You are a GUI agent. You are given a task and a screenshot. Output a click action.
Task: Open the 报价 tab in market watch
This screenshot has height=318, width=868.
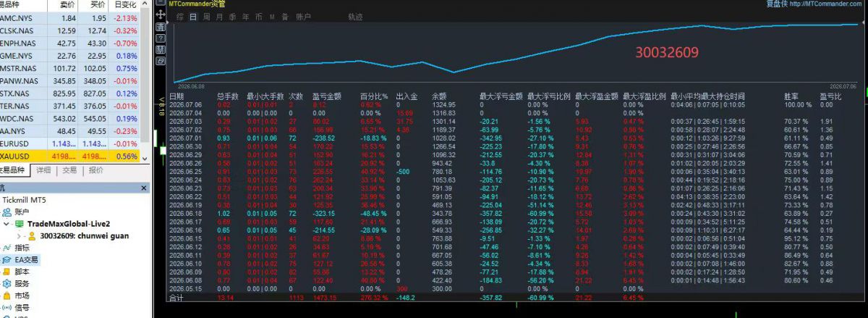95,171
